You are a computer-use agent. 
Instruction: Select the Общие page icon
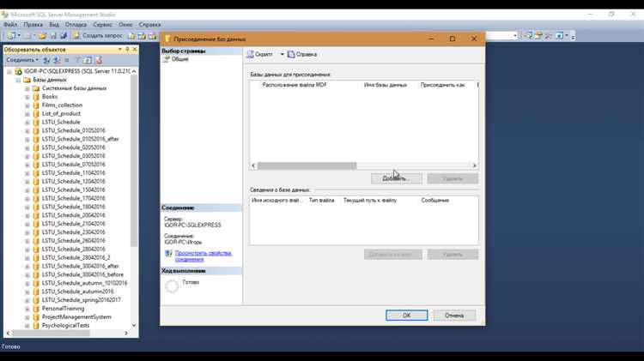tap(166, 59)
